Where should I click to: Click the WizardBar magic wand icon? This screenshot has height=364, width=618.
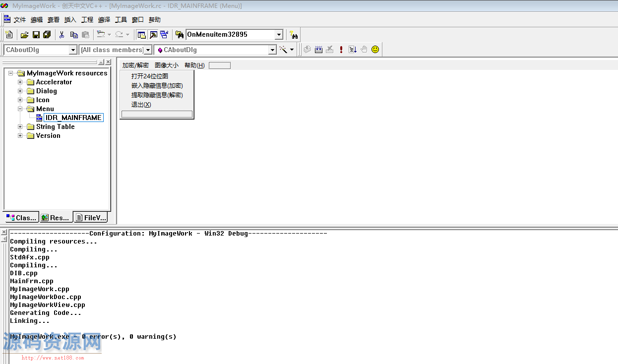284,50
